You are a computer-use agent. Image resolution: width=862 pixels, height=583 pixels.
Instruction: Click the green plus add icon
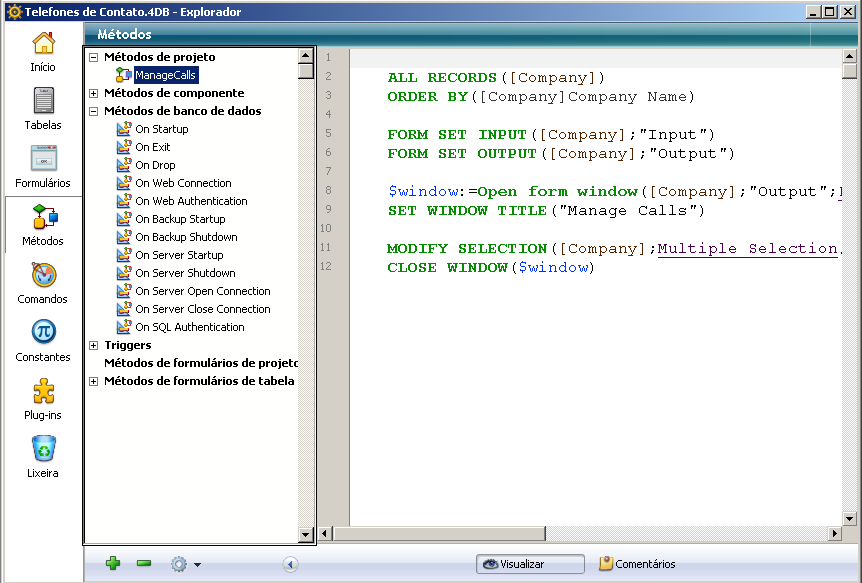113,564
